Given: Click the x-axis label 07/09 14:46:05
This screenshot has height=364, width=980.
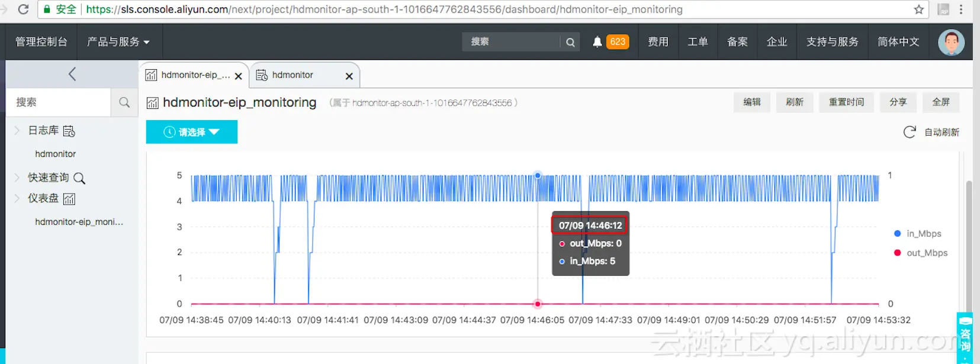Looking at the screenshot, I should (532, 320).
